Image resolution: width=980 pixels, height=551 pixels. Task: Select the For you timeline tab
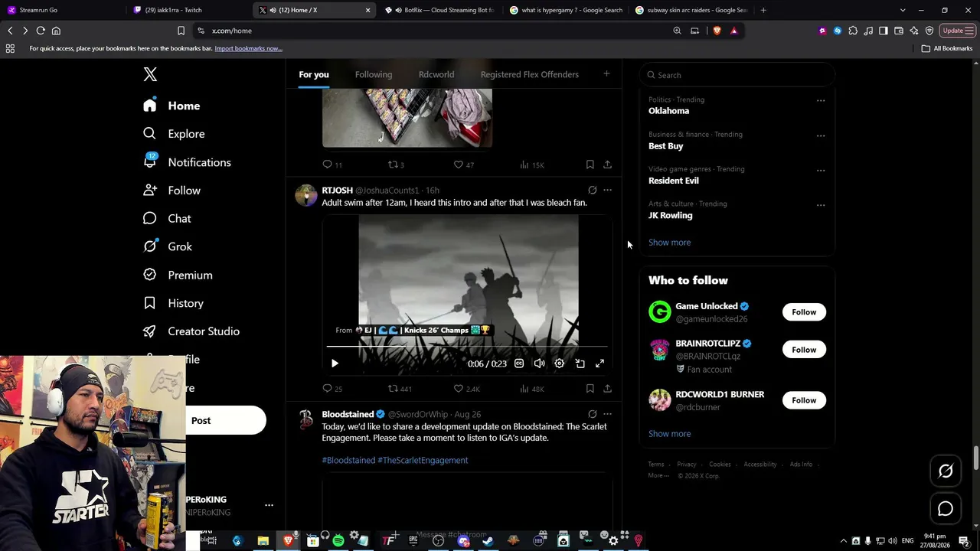point(314,74)
